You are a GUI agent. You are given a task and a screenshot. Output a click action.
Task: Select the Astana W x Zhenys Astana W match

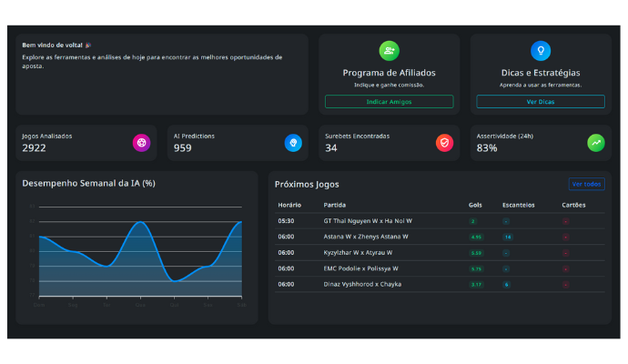point(366,237)
